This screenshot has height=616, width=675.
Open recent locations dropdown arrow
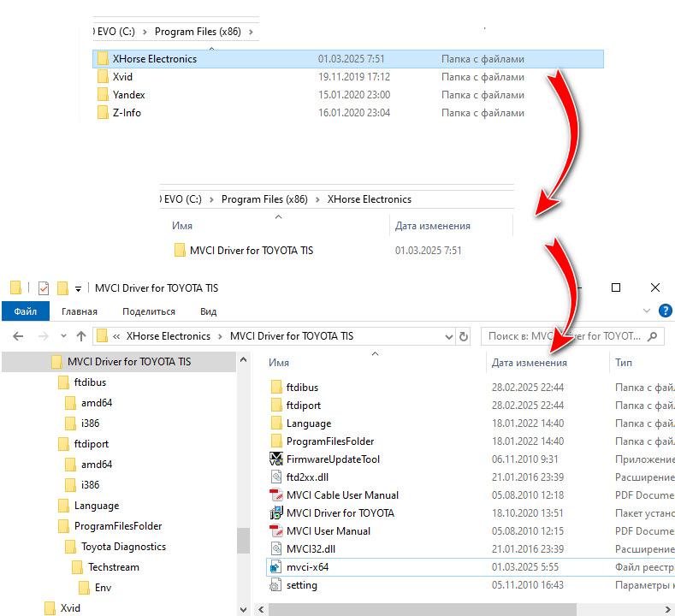[63, 336]
